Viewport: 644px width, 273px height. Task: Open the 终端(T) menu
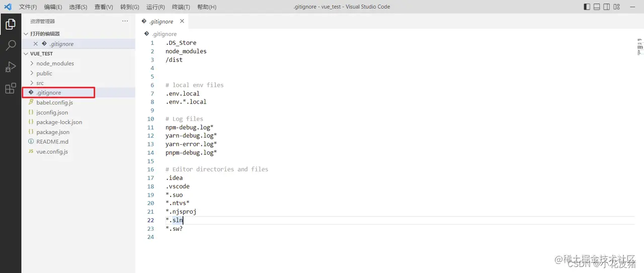[181, 7]
